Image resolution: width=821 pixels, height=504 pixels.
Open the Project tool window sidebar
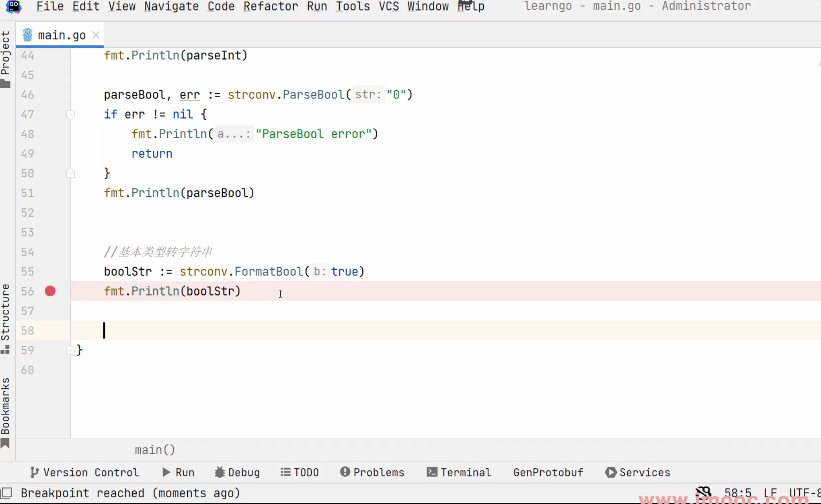[5, 59]
